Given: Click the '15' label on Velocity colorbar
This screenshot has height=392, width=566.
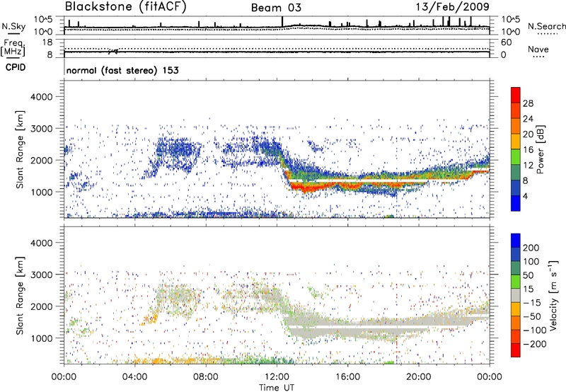Looking at the screenshot, I should pos(528,289).
